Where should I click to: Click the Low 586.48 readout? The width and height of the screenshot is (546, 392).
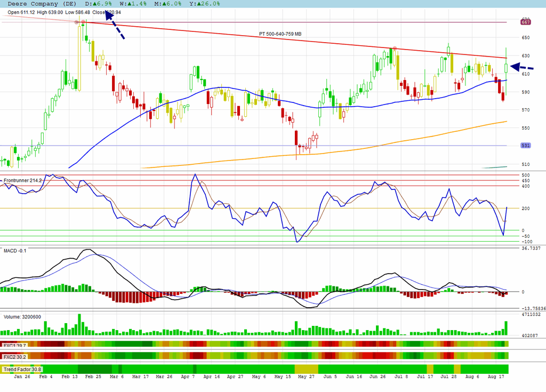tap(77, 12)
